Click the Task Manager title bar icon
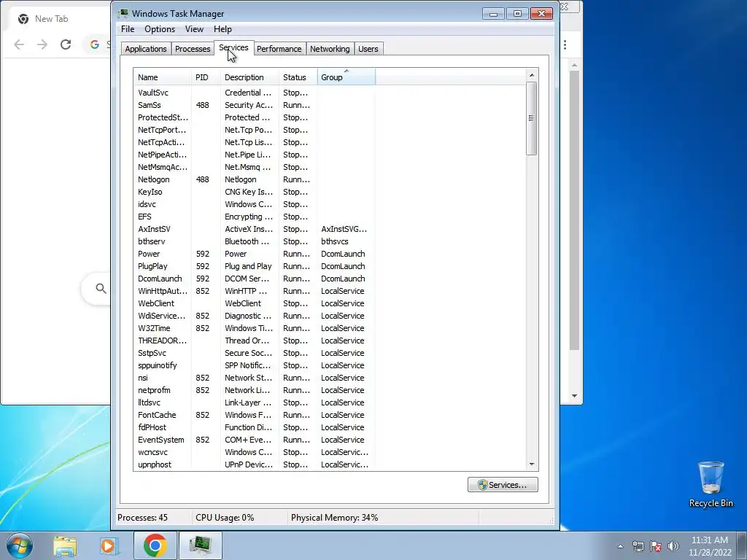747x560 pixels. [123, 13]
